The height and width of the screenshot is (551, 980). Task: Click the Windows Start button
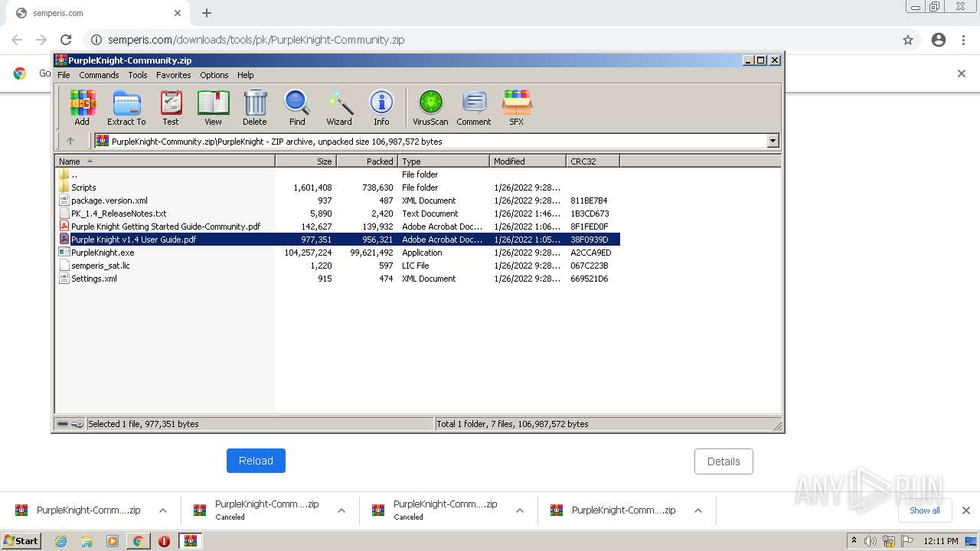point(21,541)
